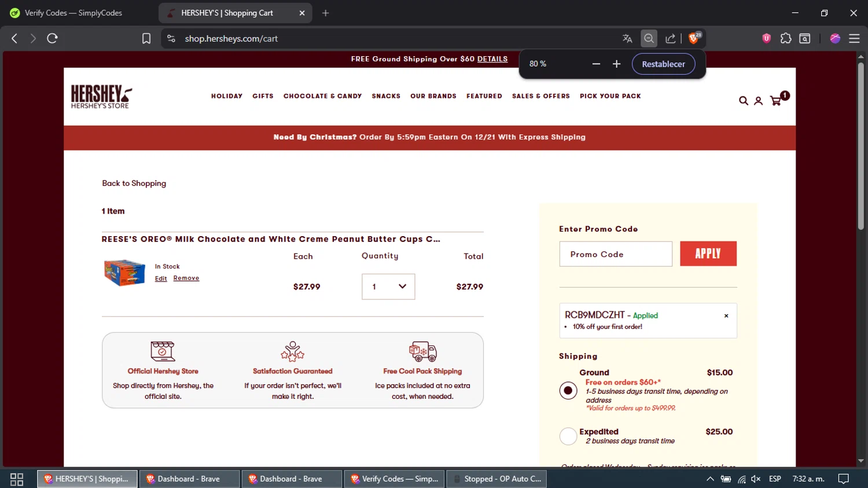Click the browser forward arrow
This screenshot has width=868, height=488.
(33, 38)
